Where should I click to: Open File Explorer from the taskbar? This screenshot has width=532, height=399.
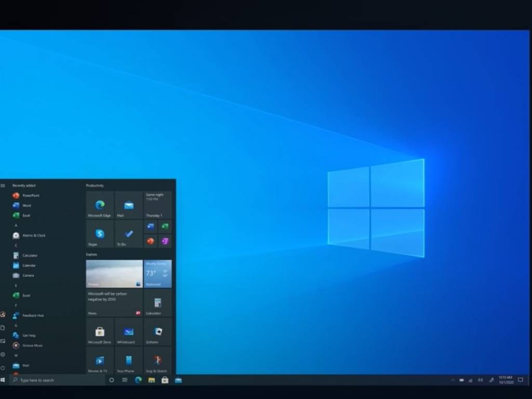point(152,380)
